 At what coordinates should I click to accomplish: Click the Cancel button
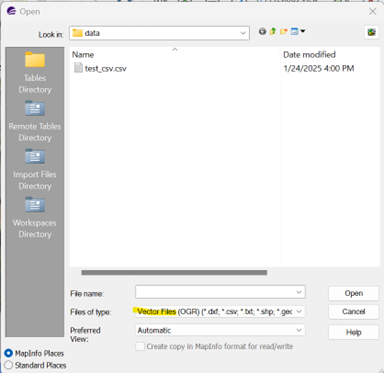tap(353, 312)
